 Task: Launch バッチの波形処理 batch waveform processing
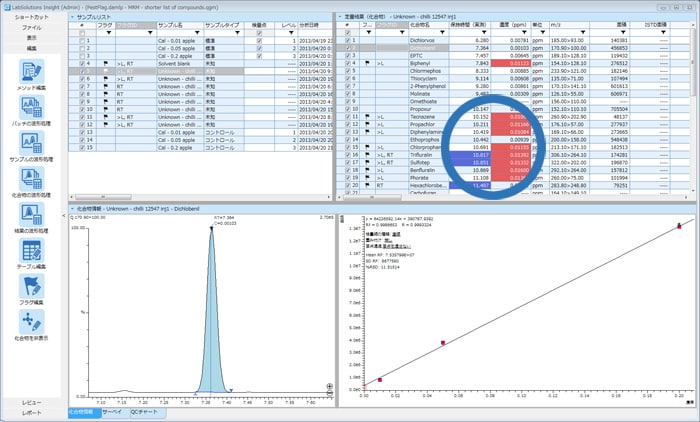(x=31, y=107)
